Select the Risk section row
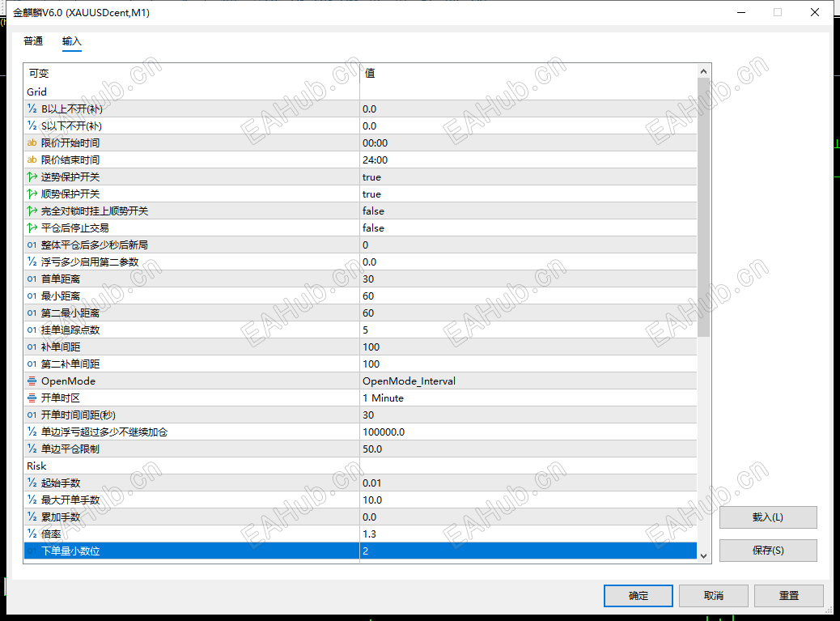This screenshot has width=840, height=621. pyautogui.click(x=361, y=466)
